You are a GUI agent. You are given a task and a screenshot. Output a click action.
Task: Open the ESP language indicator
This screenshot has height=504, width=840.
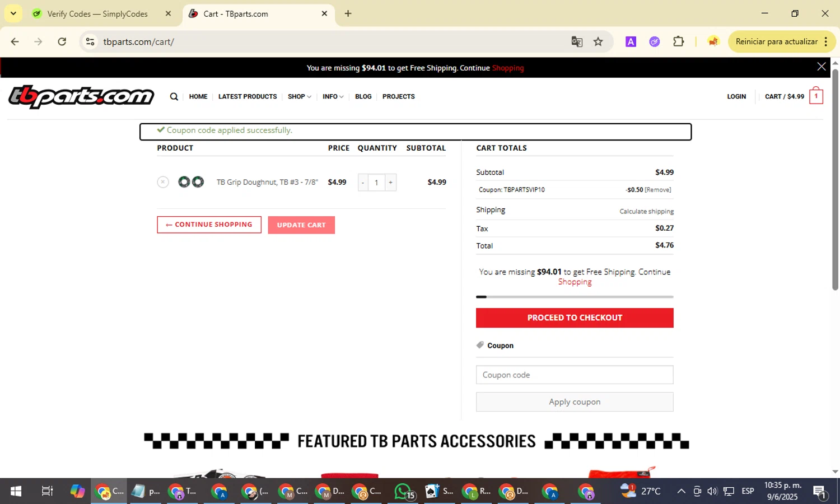(x=748, y=491)
